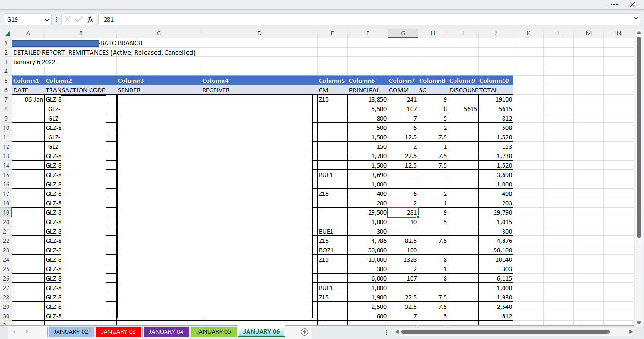Select row 19 header

6,212
